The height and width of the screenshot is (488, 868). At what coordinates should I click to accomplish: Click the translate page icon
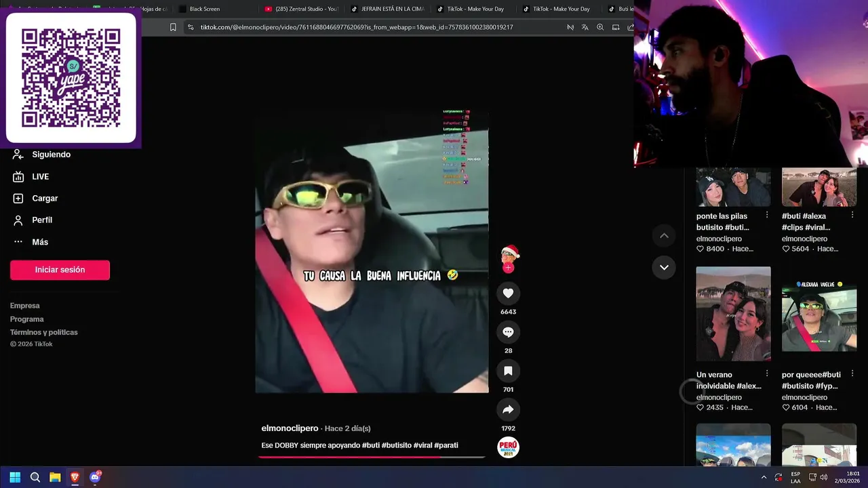585,27
